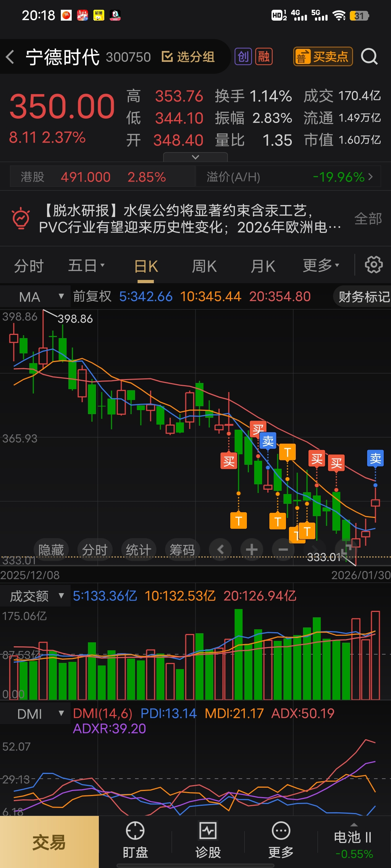Screen dimensions: 391x868
Task: Tap the 创 board badge icon
Action: (243, 57)
